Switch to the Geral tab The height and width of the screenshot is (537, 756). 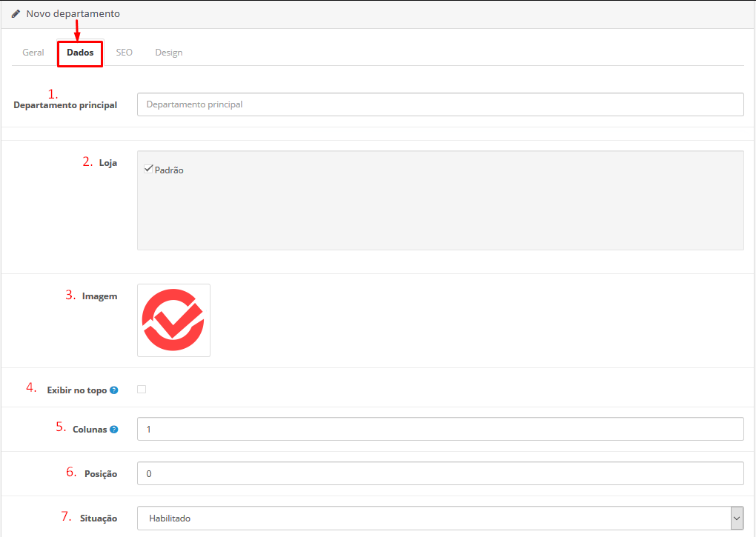[x=33, y=53]
